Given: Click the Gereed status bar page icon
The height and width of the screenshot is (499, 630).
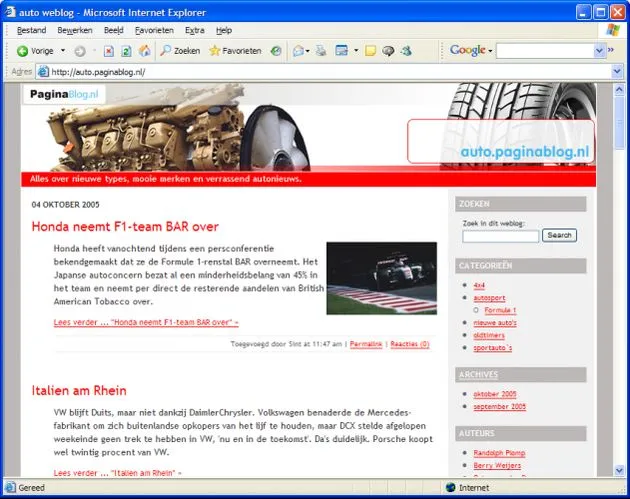Looking at the screenshot, I should [x=10, y=487].
